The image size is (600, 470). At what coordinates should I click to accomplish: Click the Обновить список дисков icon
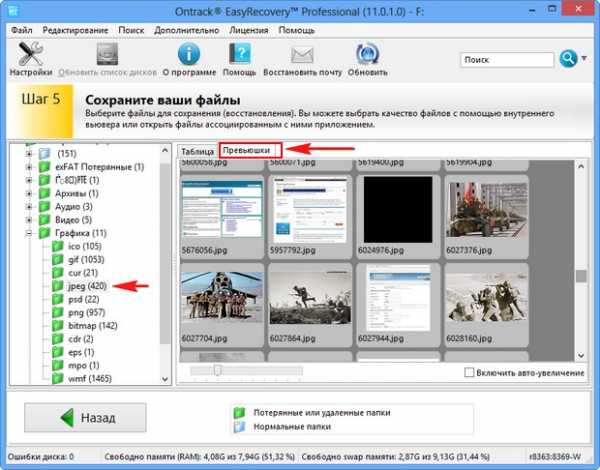[107, 54]
